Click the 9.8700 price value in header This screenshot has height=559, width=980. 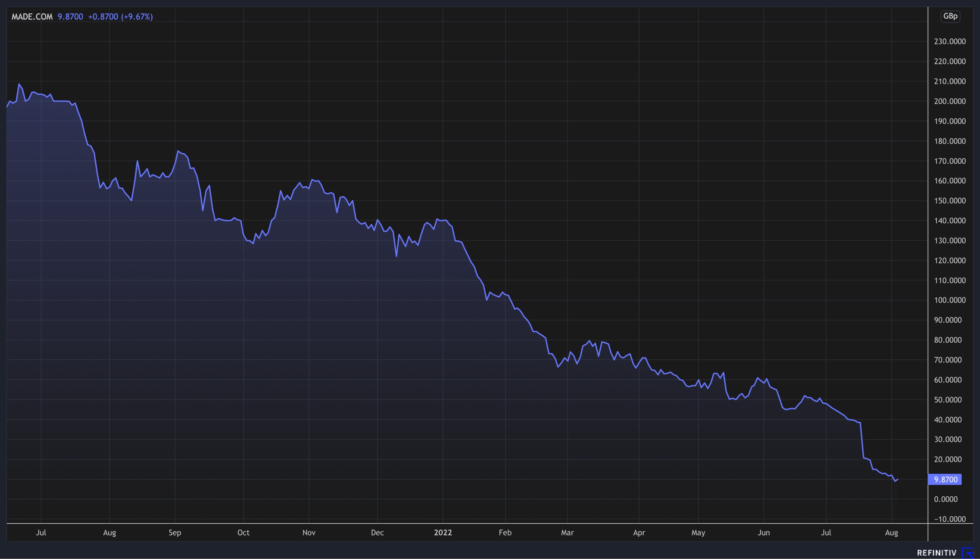[70, 16]
